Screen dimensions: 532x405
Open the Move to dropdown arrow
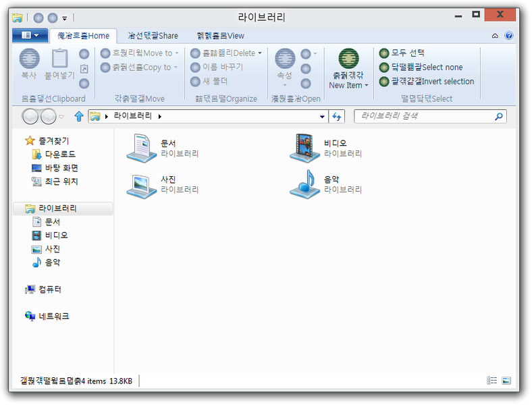(177, 53)
